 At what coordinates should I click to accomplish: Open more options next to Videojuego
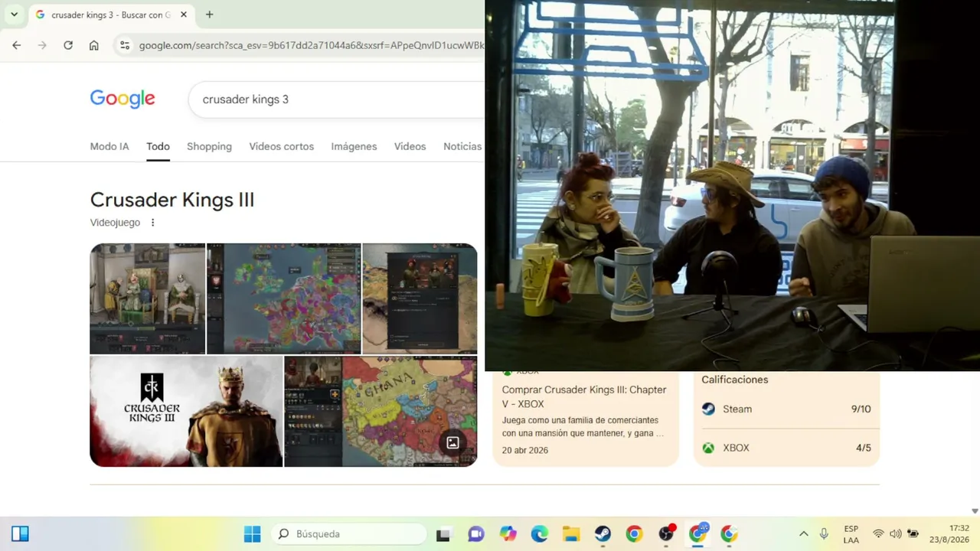[152, 223]
